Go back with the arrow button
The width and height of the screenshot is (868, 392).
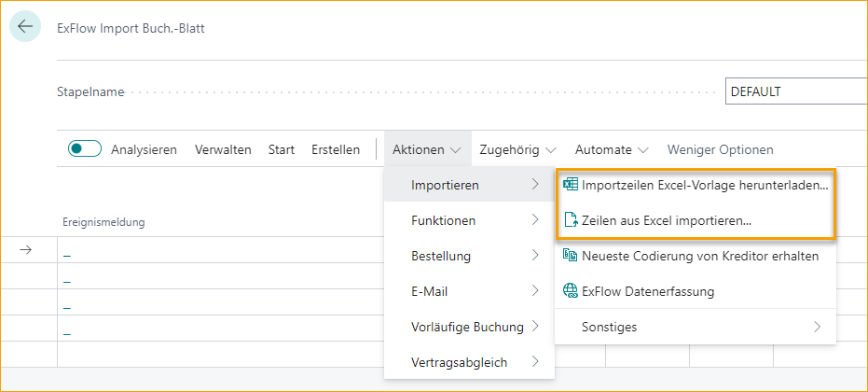25,27
